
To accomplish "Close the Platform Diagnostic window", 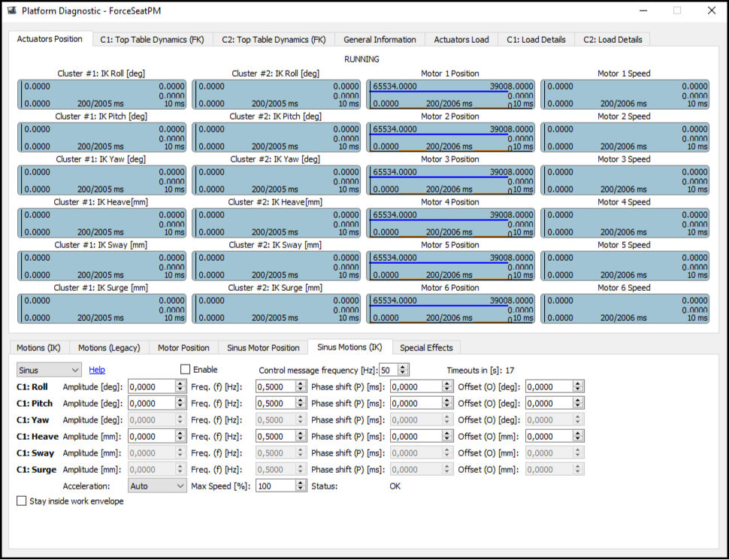I will pyautogui.click(x=712, y=11).
